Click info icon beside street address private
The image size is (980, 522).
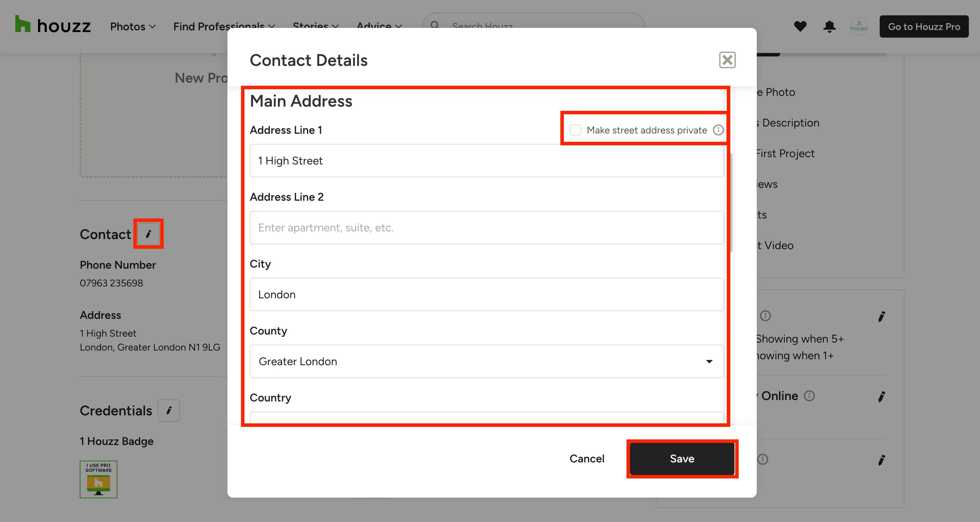tap(718, 130)
